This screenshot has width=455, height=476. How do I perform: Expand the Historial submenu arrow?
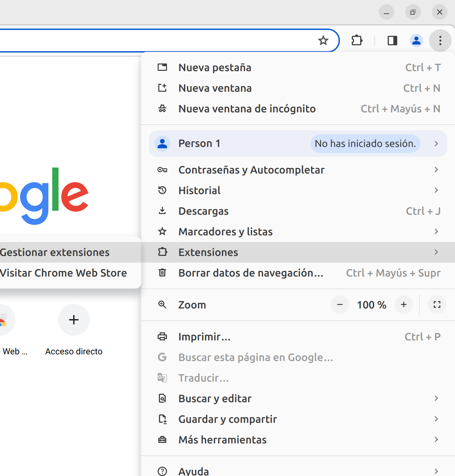click(x=436, y=190)
